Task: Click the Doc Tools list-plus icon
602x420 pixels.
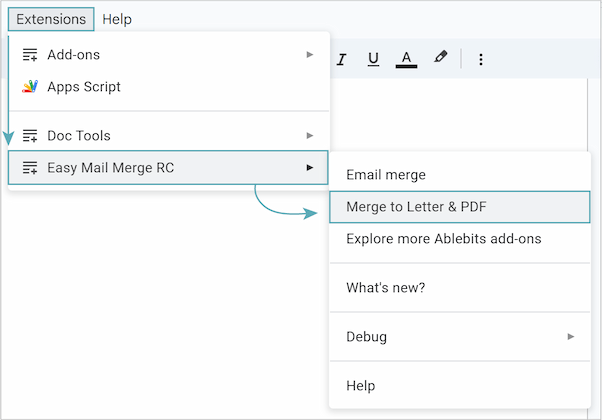Action: point(30,136)
